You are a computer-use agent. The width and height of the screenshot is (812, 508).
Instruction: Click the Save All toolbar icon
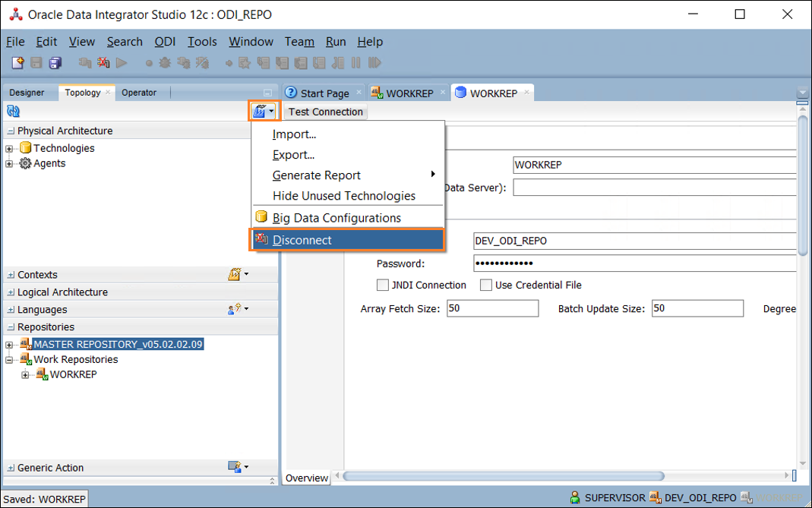tap(53, 63)
